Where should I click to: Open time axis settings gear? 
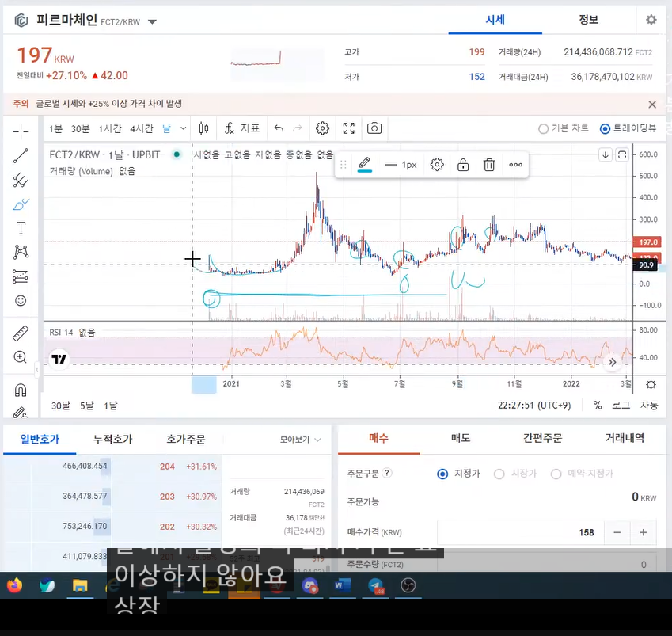point(651,384)
